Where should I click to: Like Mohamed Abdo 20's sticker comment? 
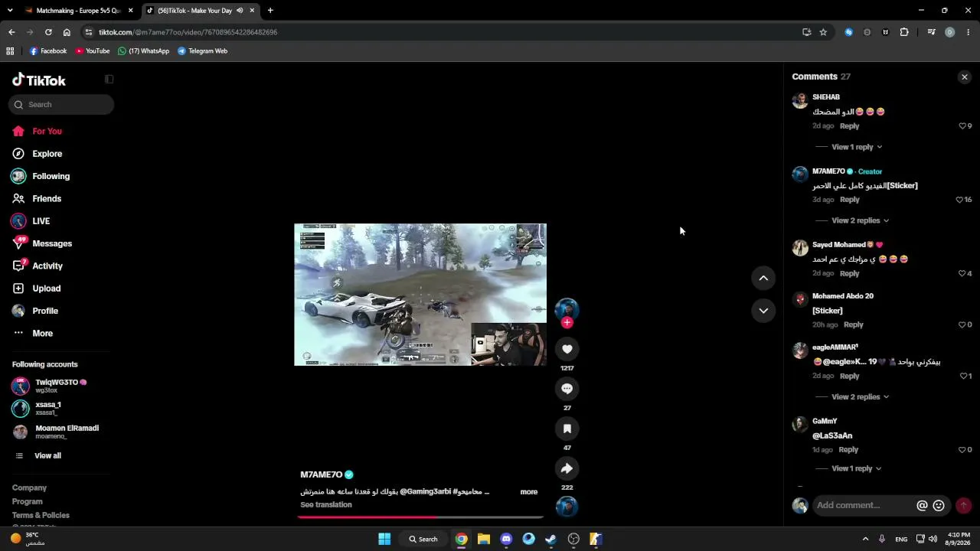pyautogui.click(x=962, y=324)
